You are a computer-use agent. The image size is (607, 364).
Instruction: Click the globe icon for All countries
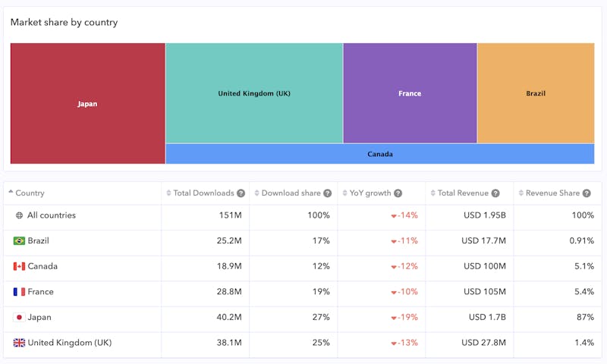tap(19, 215)
